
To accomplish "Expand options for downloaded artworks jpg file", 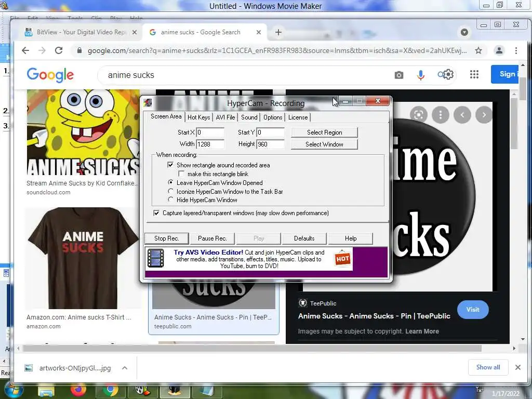I will coord(125,368).
